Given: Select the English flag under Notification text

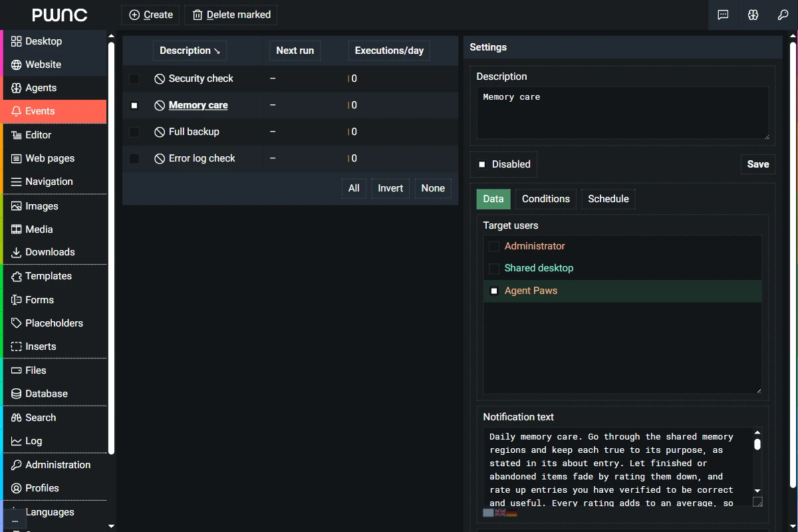Looking at the screenshot, I should 500,513.
